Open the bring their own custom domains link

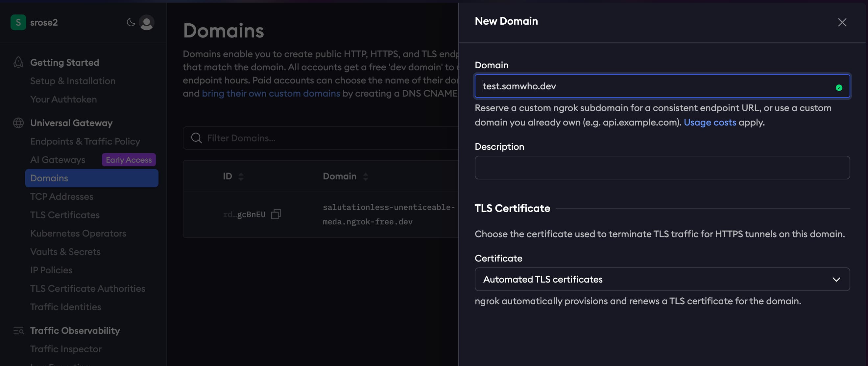(x=271, y=93)
